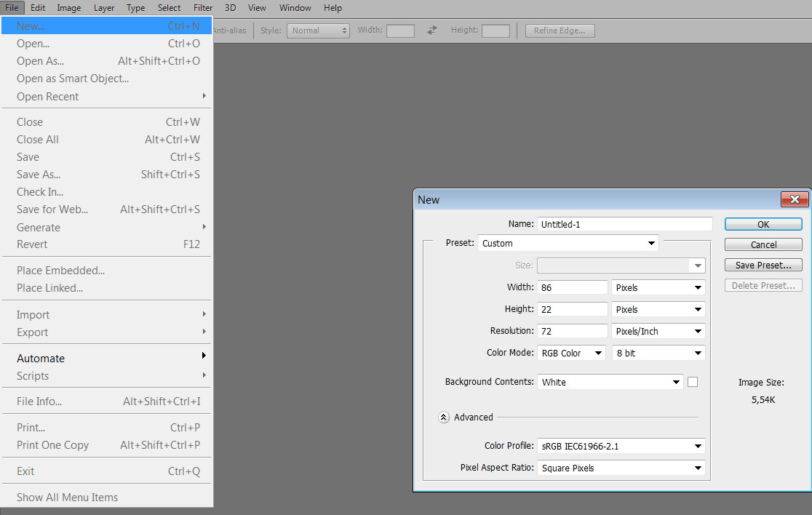Choose Show All Menu Items
The width and height of the screenshot is (812, 515).
tap(107, 498)
